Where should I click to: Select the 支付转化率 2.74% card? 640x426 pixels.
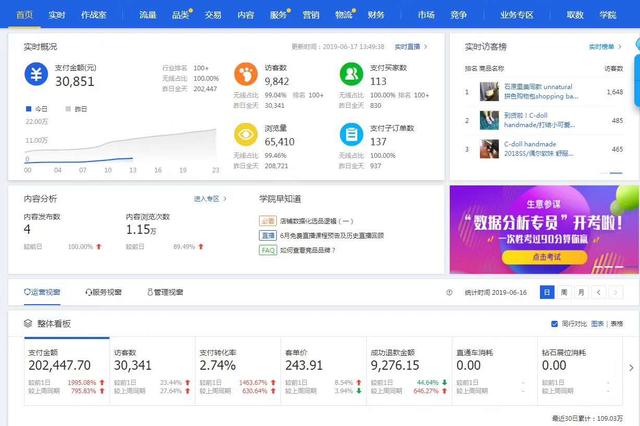238,371
